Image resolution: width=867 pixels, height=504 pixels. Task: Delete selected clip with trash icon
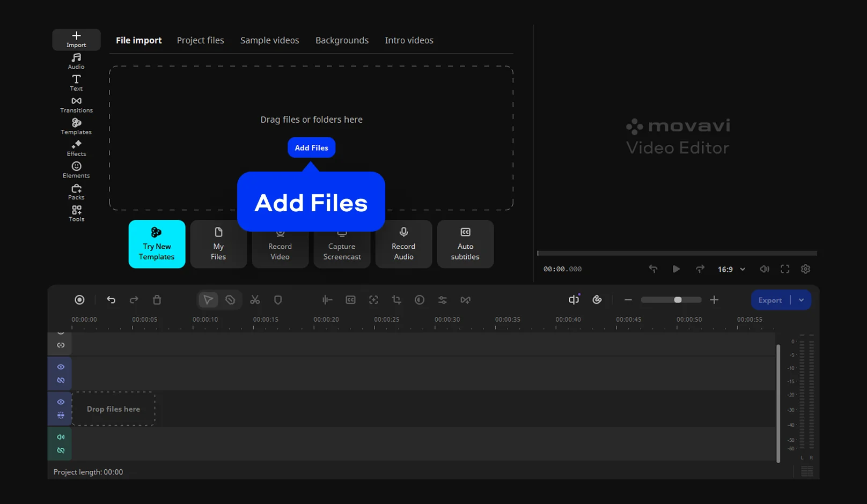pos(157,300)
